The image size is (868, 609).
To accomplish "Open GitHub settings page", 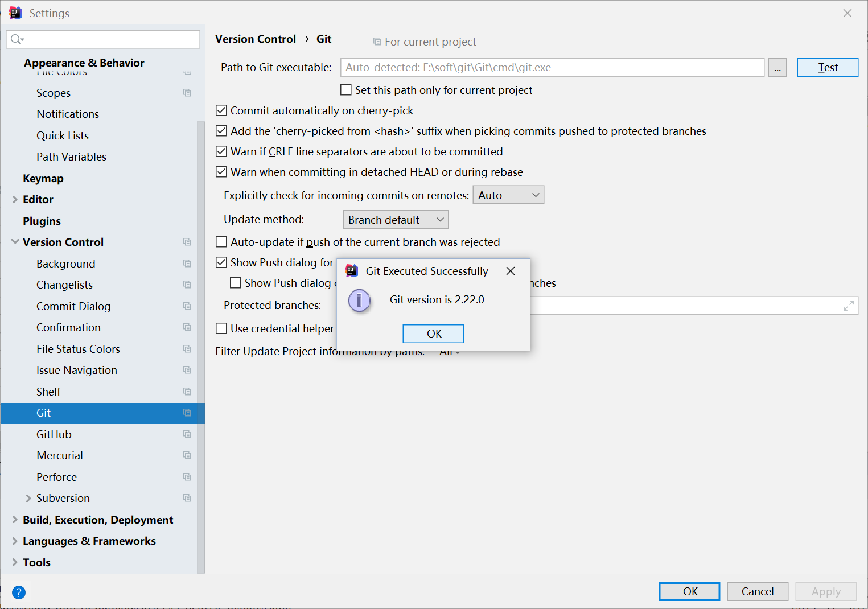I will [54, 434].
